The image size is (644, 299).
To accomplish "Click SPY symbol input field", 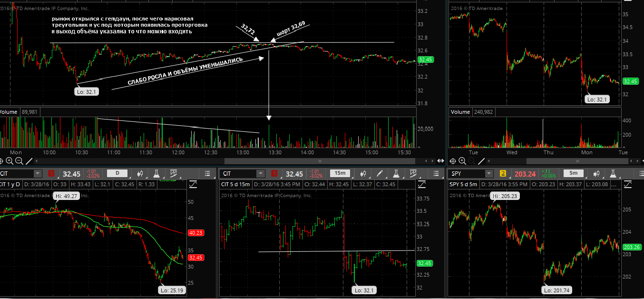I will 467,174.
